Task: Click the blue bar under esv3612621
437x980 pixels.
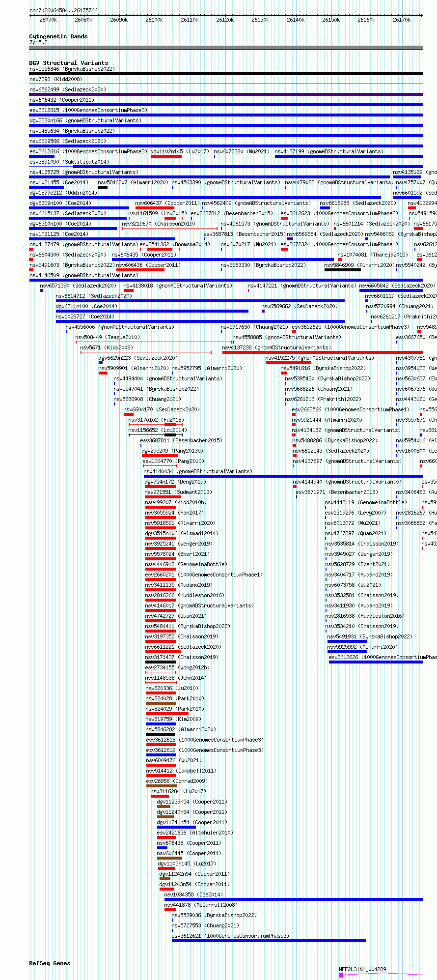Action: coord(269,941)
